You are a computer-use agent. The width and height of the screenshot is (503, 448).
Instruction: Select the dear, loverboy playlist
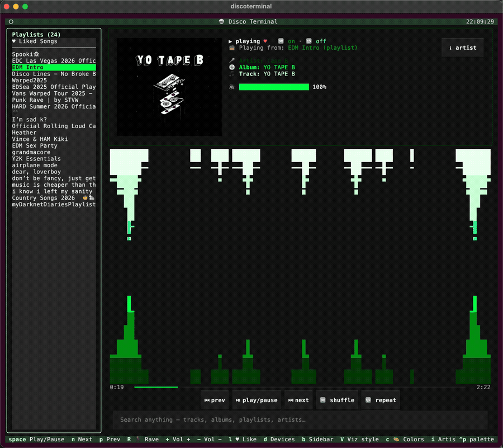click(x=54, y=172)
